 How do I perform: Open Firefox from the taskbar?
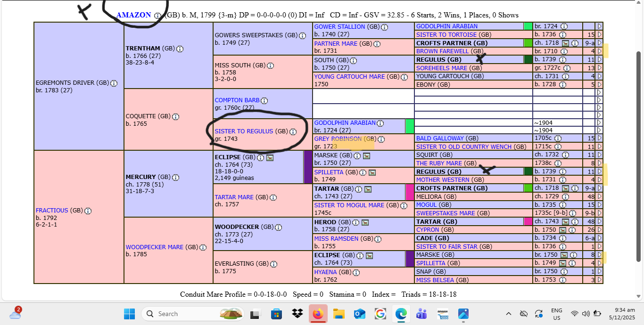tap(318, 314)
